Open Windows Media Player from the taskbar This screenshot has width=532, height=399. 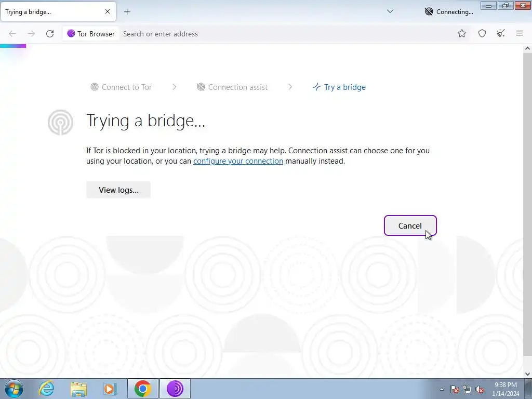click(x=110, y=389)
